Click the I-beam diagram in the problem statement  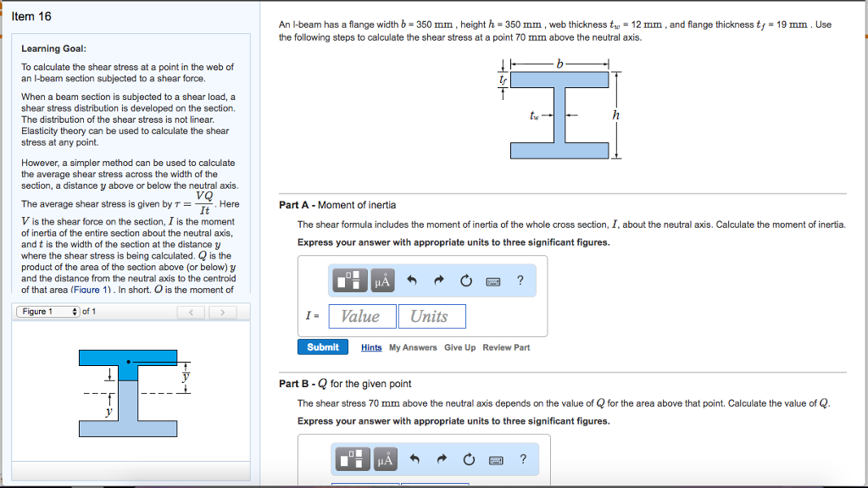(x=559, y=115)
